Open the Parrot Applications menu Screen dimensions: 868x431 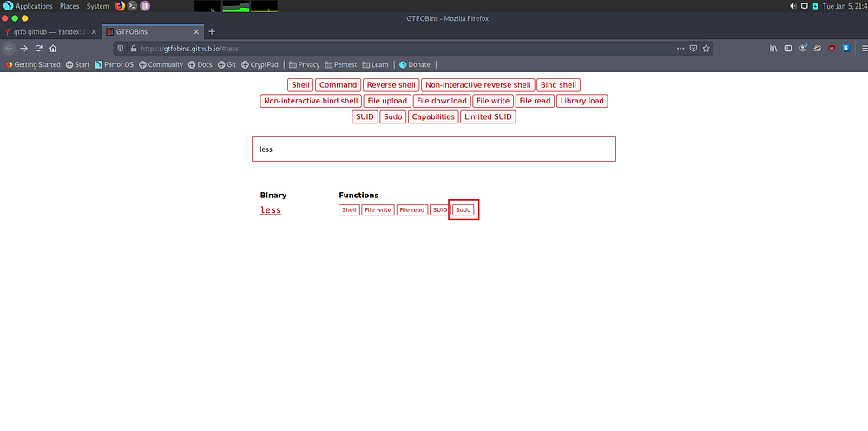[29, 6]
